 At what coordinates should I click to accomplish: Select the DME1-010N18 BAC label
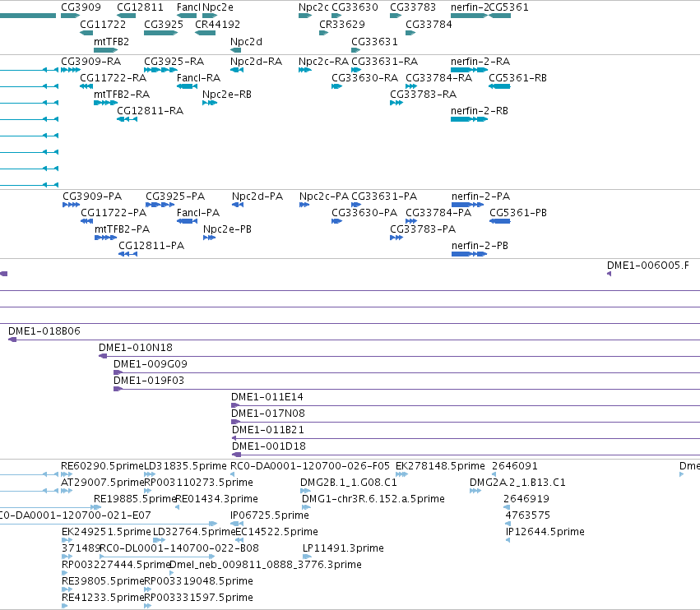coord(136,348)
